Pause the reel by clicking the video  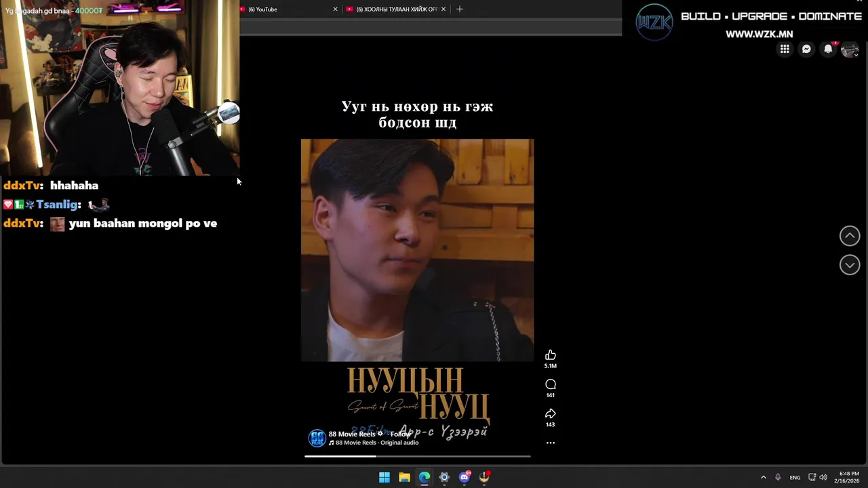[x=417, y=250]
